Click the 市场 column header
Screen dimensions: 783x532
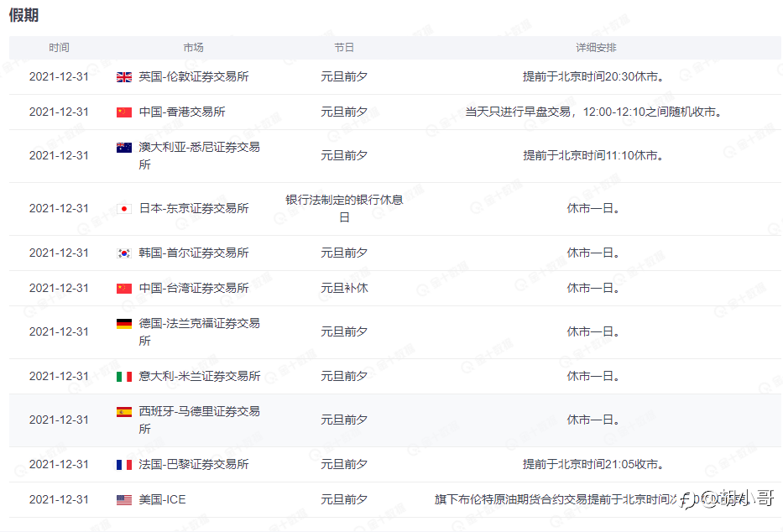(x=193, y=48)
